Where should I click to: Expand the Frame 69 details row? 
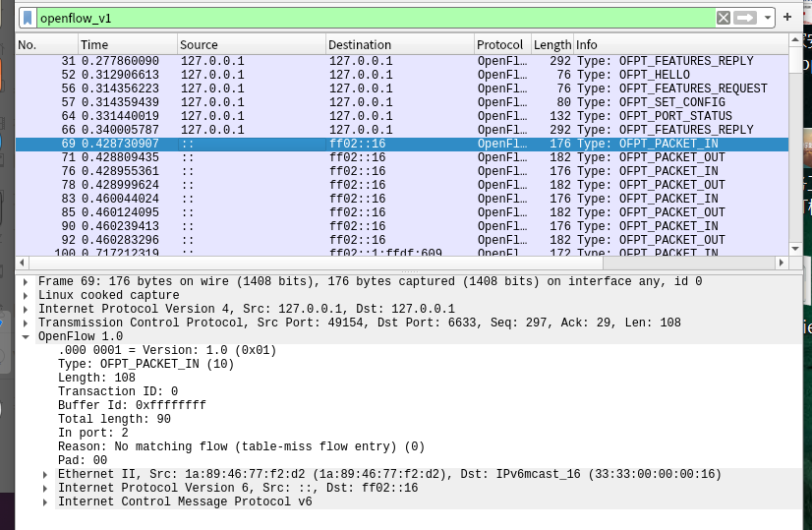tap(26, 282)
